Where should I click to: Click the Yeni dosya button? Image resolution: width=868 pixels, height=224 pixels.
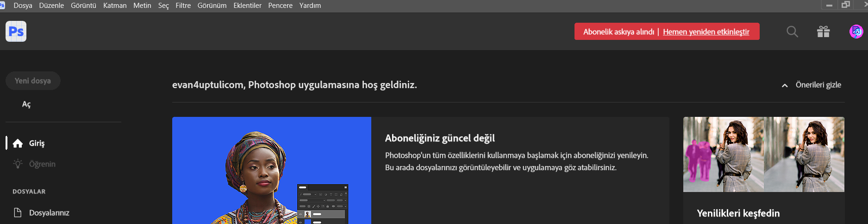point(33,81)
